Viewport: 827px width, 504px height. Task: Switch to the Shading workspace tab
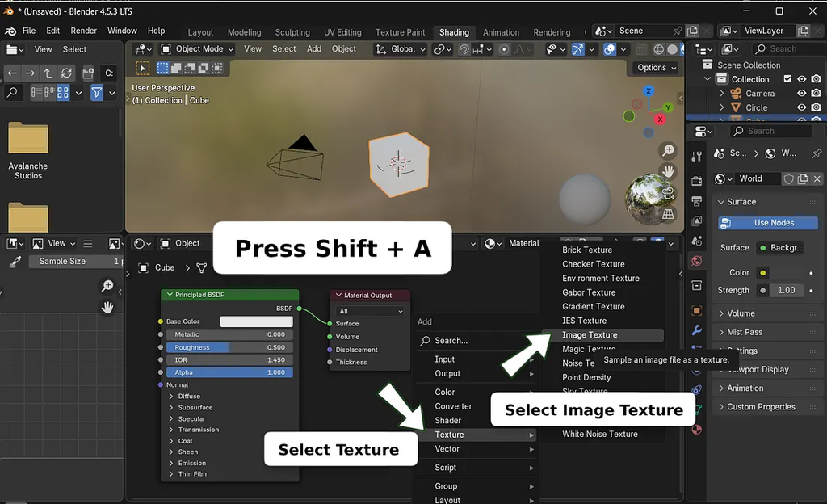pyautogui.click(x=454, y=32)
